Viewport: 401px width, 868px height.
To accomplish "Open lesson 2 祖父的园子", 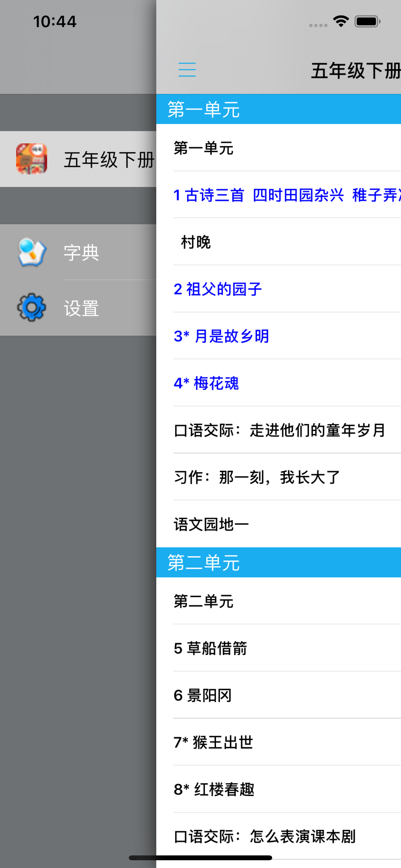I will 279,289.
